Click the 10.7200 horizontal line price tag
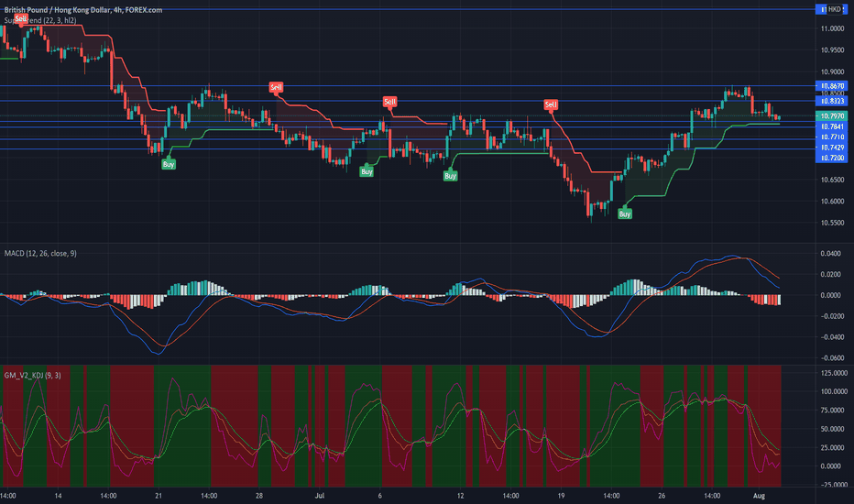Image resolution: width=854 pixels, height=504 pixels. point(832,158)
